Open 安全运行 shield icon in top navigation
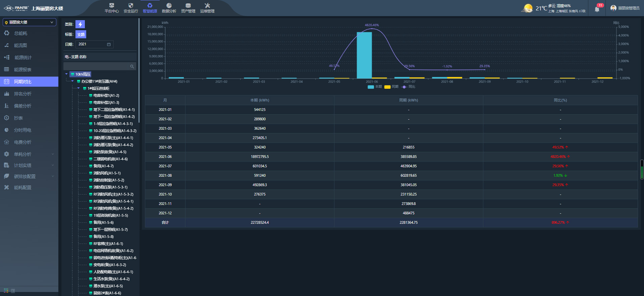This screenshot has height=296, width=644. [131, 6]
